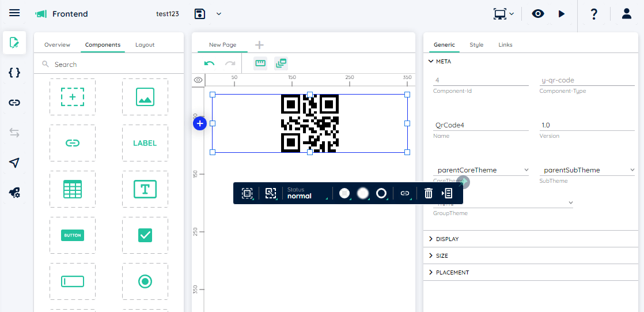This screenshot has width=644, height=312.
Task: Run the app with the play icon
Action: 562,14
